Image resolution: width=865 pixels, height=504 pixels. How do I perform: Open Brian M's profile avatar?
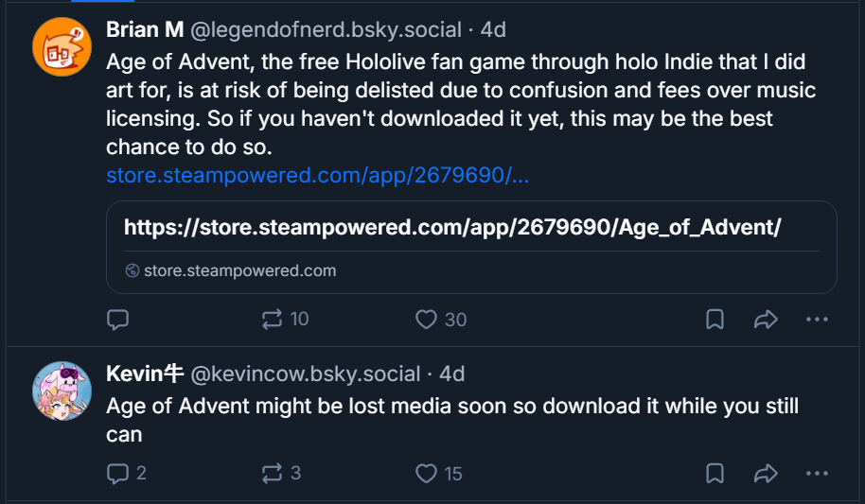pos(62,46)
